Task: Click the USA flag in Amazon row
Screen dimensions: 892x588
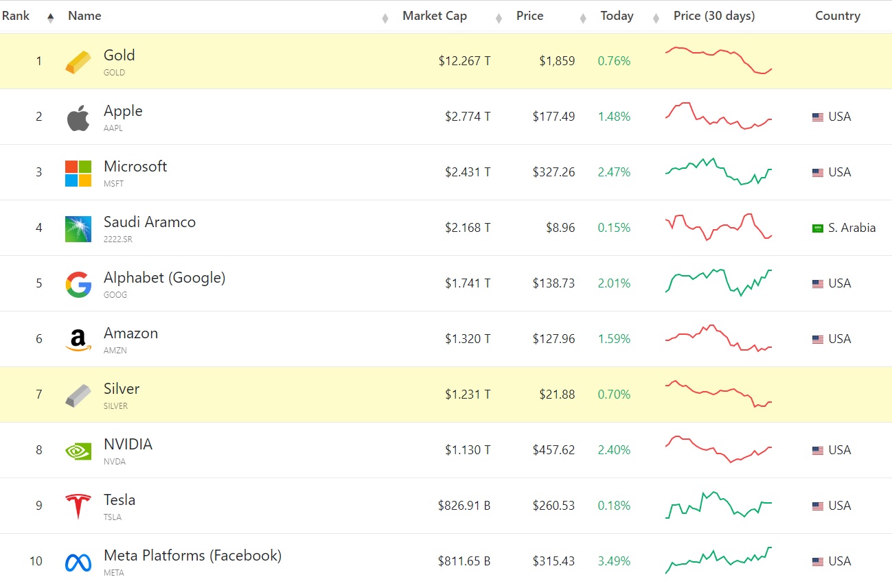Action: pos(818,340)
